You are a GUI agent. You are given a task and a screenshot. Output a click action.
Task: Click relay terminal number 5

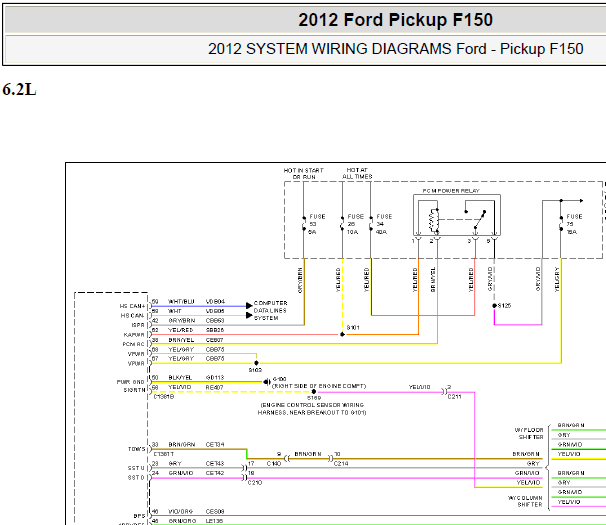click(x=488, y=241)
